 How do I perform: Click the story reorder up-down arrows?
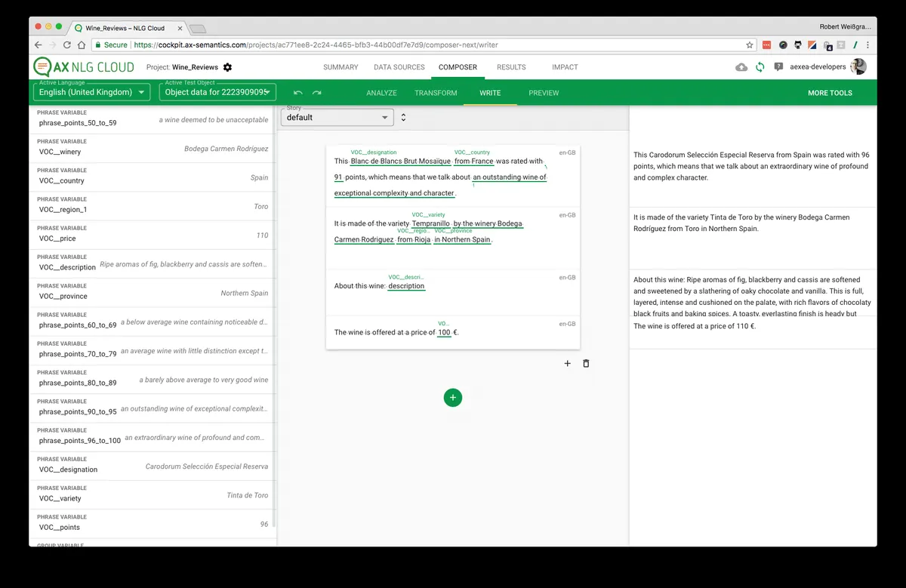(403, 117)
